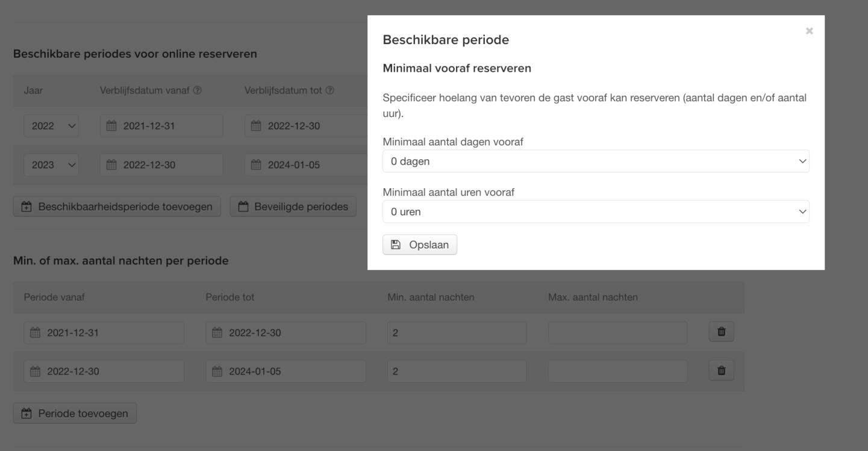Screen dimensions: 868x451
Task: Open the 2023 year dropdown
Action: click(51, 165)
